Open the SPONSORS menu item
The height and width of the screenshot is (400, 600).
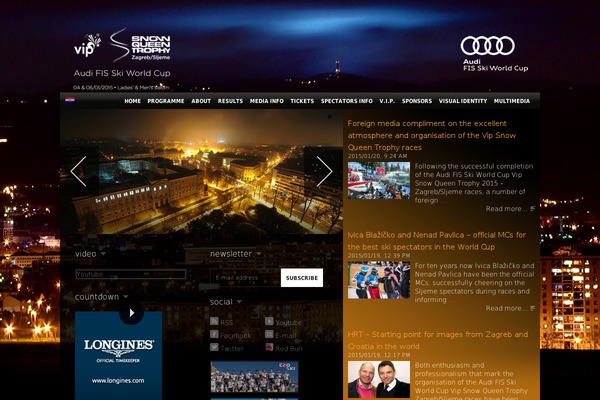[x=417, y=101]
